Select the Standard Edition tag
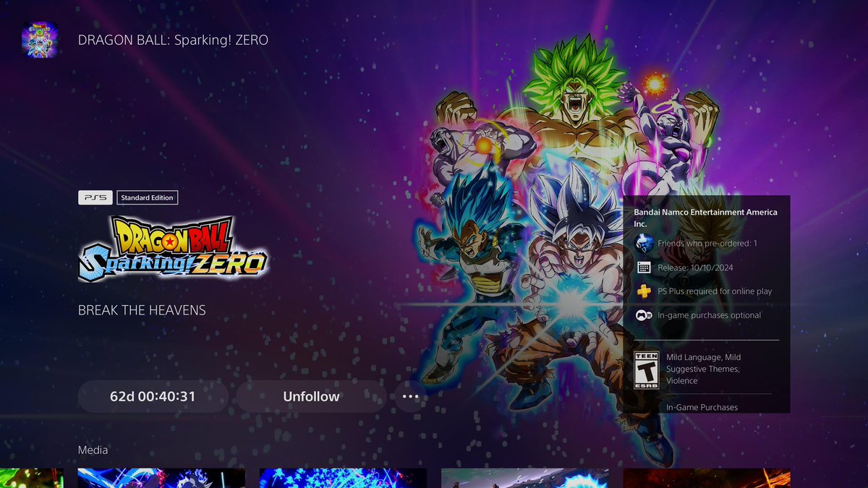The height and width of the screenshot is (488, 868). point(147,197)
